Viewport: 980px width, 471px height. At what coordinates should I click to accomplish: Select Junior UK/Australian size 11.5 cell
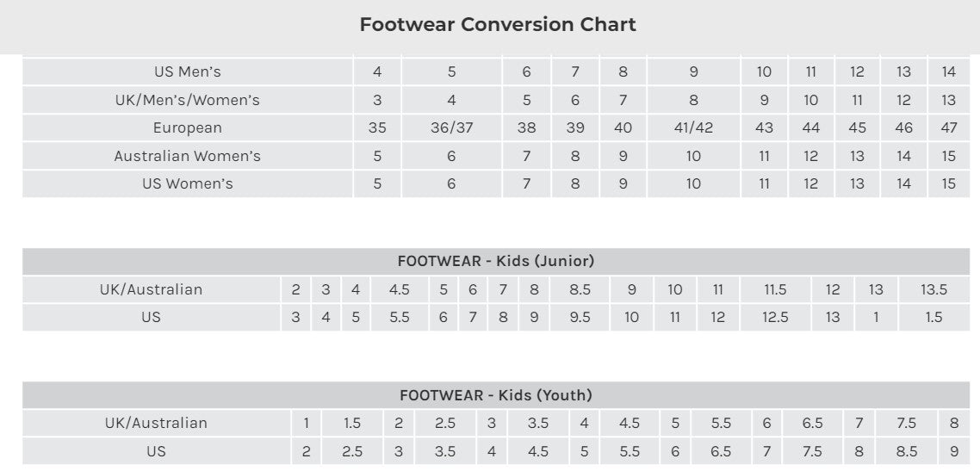[776, 289]
